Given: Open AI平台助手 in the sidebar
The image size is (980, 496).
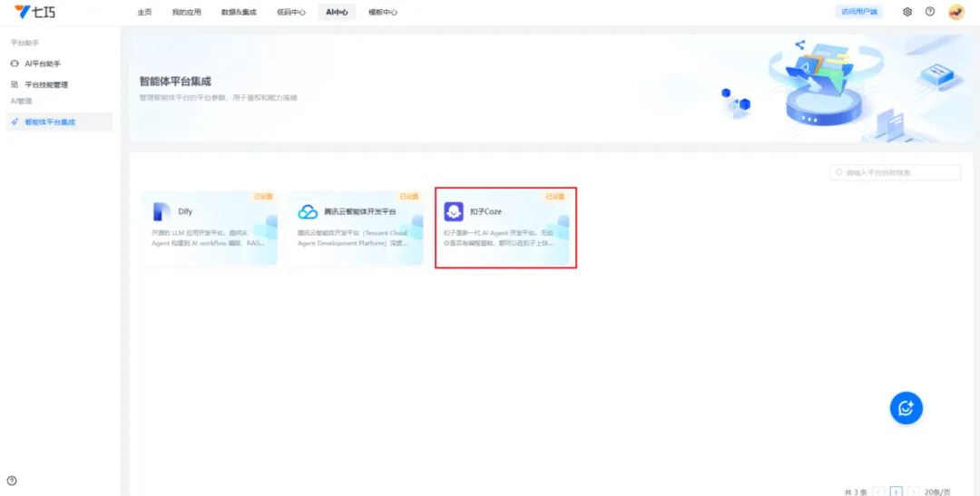Looking at the screenshot, I should pos(43,63).
